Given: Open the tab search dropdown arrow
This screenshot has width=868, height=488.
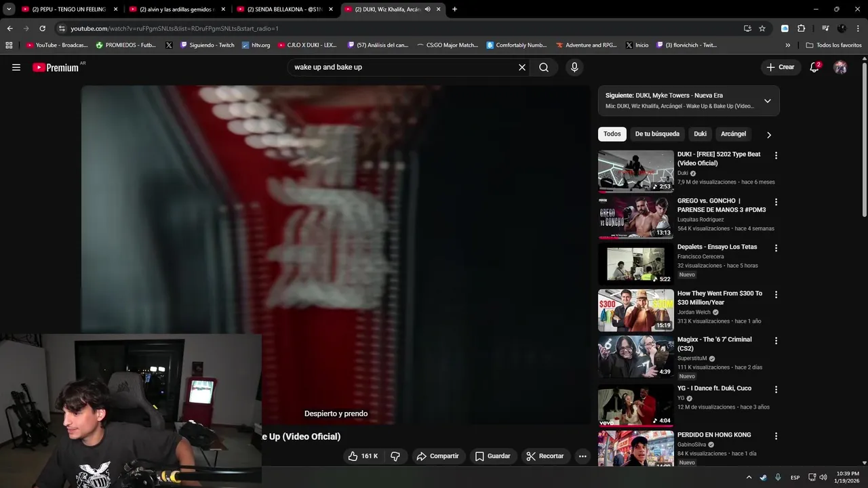Looking at the screenshot, I should pos(9,9).
